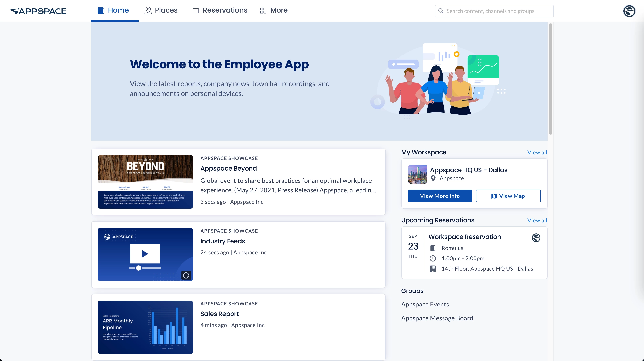Open the More menu
The width and height of the screenshot is (644, 361).
pos(274,10)
